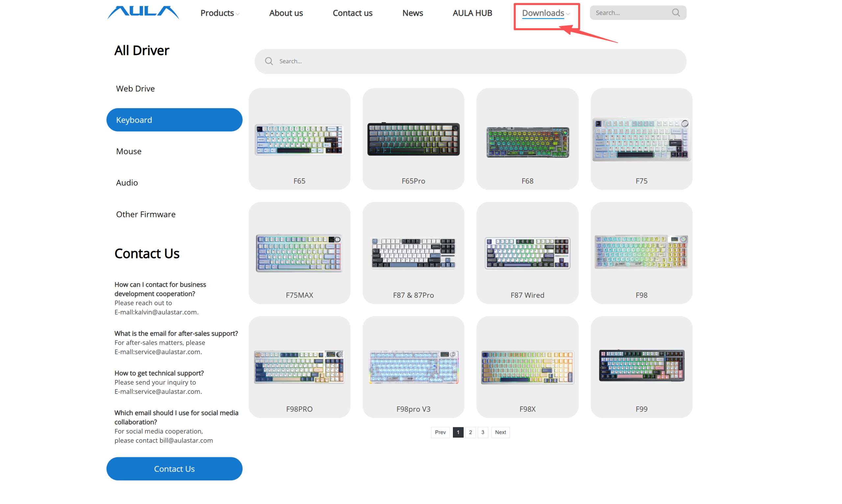842x504 pixels.
Task: Select the Other Firmware category
Action: [146, 214]
